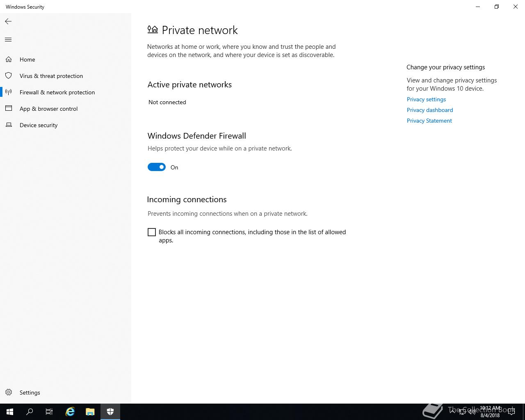525x420 pixels.
Task: Check Blocks all incoming connections box
Action: [x=152, y=232]
